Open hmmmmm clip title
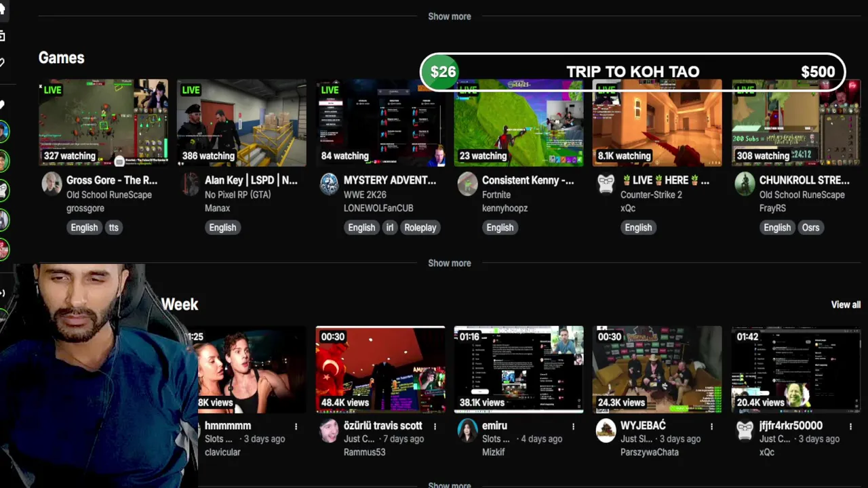The width and height of the screenshot is (868, 488). pos(228,426)
